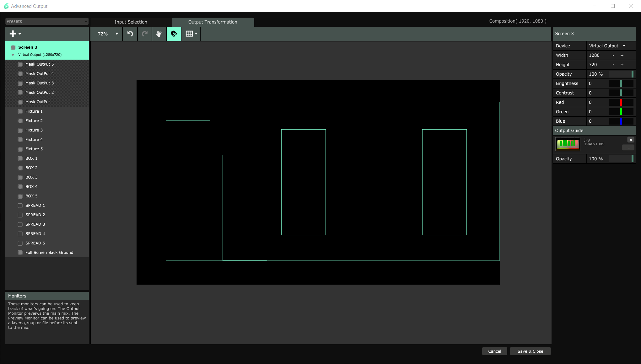
Task: Toggle the Fixture 3 checkbox
Action: 20,130
